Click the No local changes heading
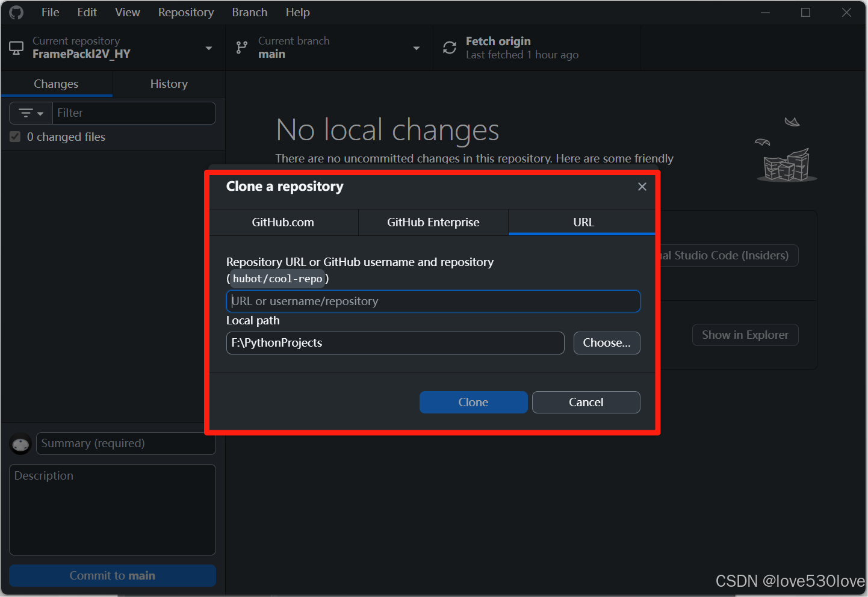Screen dimensions: 868x597 click(x=388, y=129)
